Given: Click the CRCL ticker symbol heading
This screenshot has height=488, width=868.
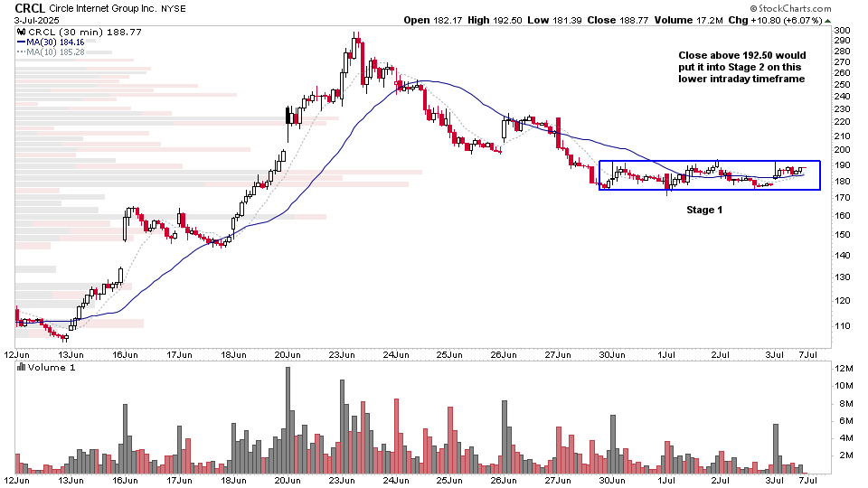Looking at the screenshot, I should click(x=30, y=8).
